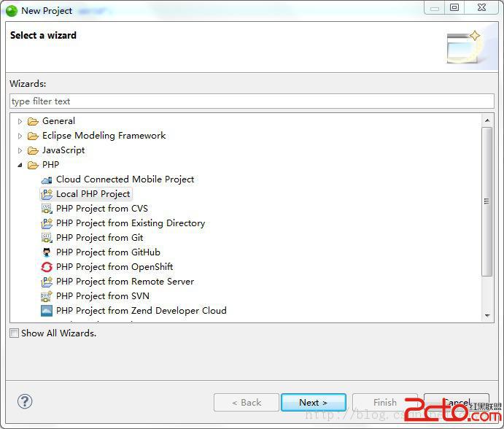
Task: Select Cloud Connected Mobile Project
Action: (x=125, y=179)
